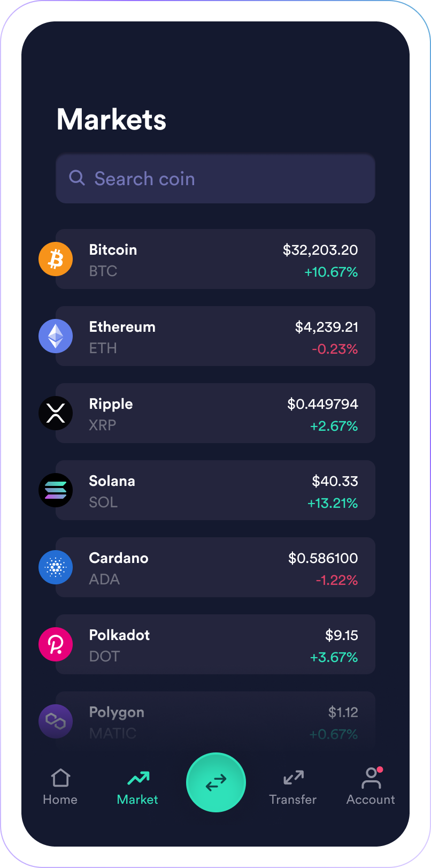Viewport: 431px width, 868px height.
Task: Open the Transfer tab
Action: tap(293, 787)
